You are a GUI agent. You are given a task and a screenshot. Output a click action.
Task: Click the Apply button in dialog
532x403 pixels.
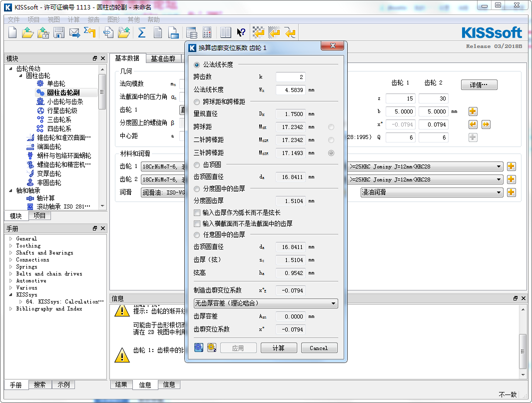(238, 348)
